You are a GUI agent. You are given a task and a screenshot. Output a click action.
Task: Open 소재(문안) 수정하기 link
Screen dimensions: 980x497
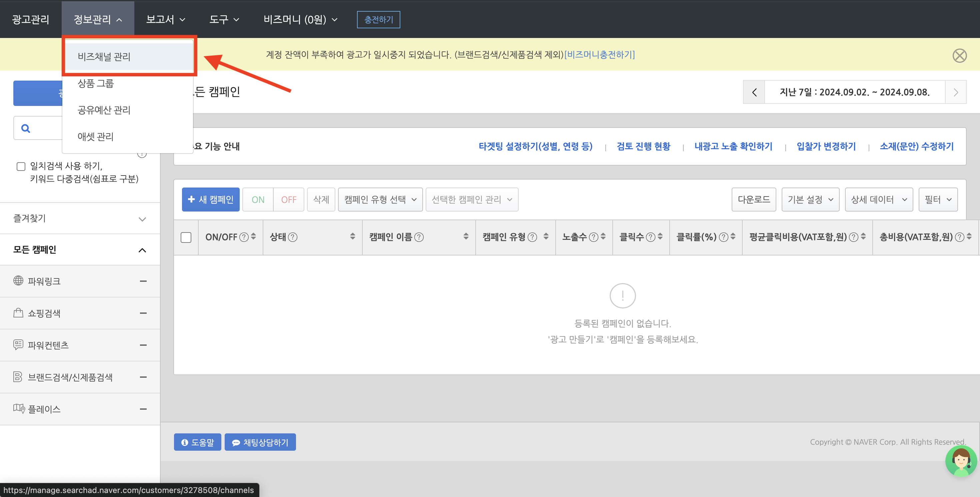(x=916, y=146)
